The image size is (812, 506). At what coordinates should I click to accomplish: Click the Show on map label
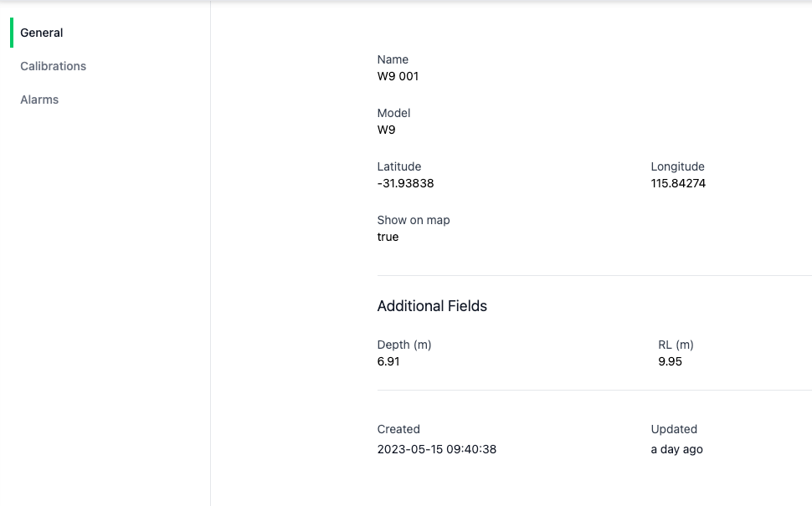click(414, 220)
